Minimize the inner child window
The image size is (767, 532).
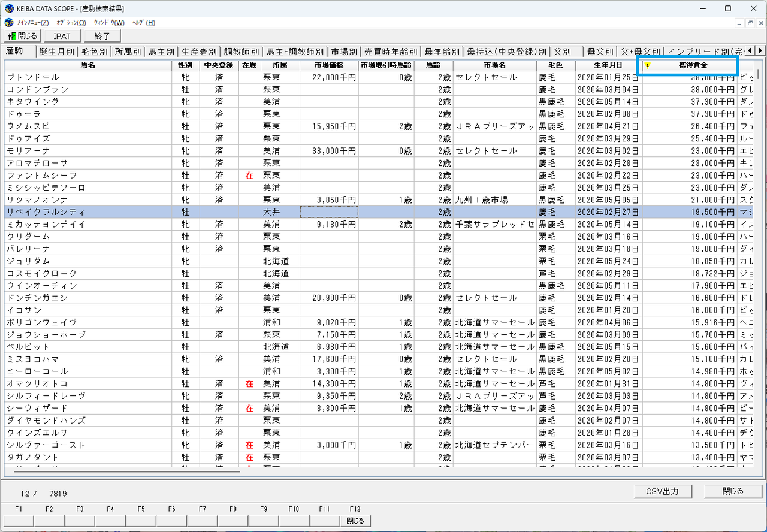(739, 23)
